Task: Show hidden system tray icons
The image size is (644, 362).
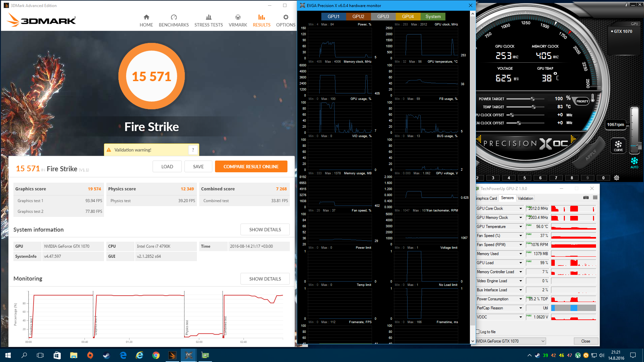Action: (x=529, y=355)
